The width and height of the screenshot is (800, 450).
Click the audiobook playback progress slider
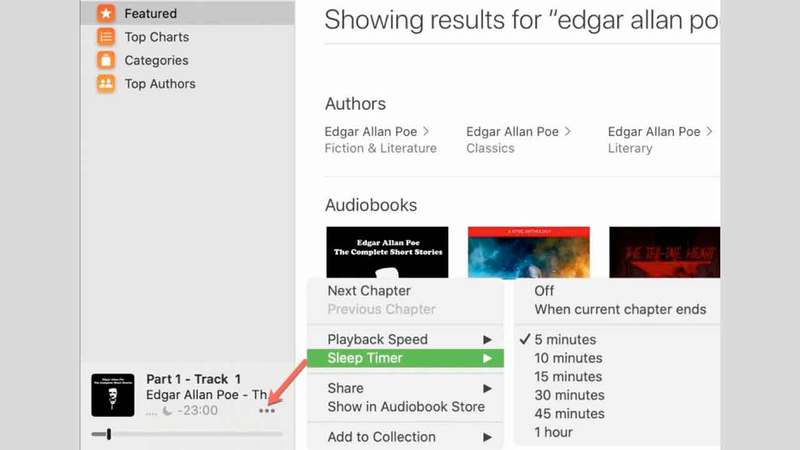(x=187, y=434)
